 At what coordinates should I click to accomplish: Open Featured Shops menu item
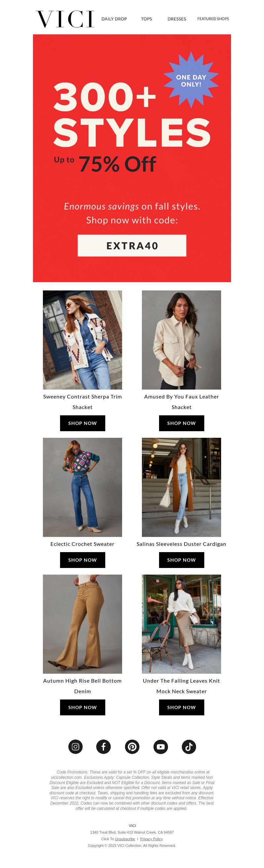213,19
